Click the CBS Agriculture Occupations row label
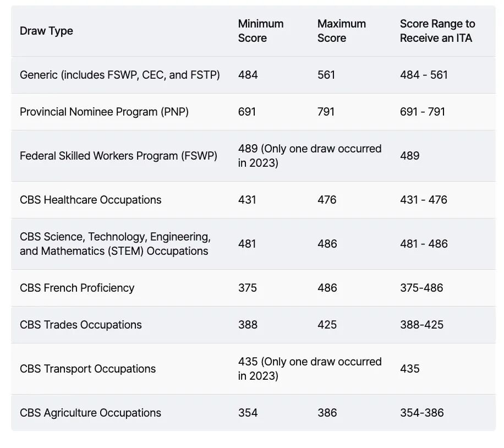 coord(90,413)
